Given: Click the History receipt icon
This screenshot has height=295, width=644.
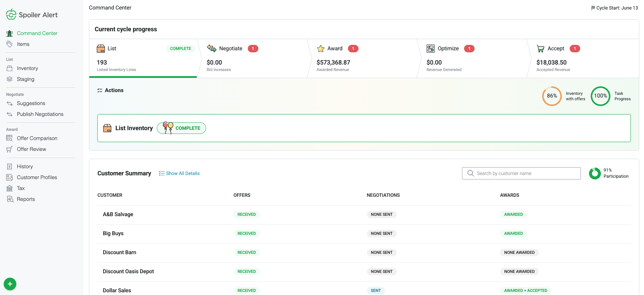Looking at the screenshot, I should (x=10, y=167).
